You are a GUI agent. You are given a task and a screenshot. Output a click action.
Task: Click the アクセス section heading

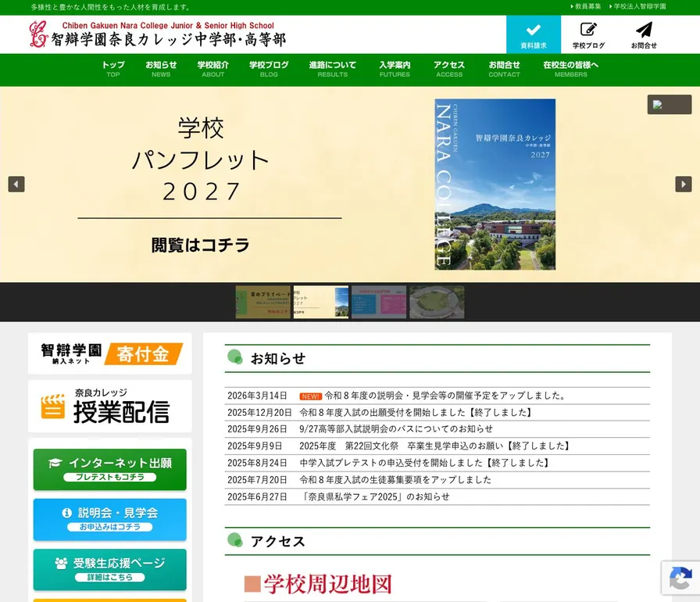[278, 541]
